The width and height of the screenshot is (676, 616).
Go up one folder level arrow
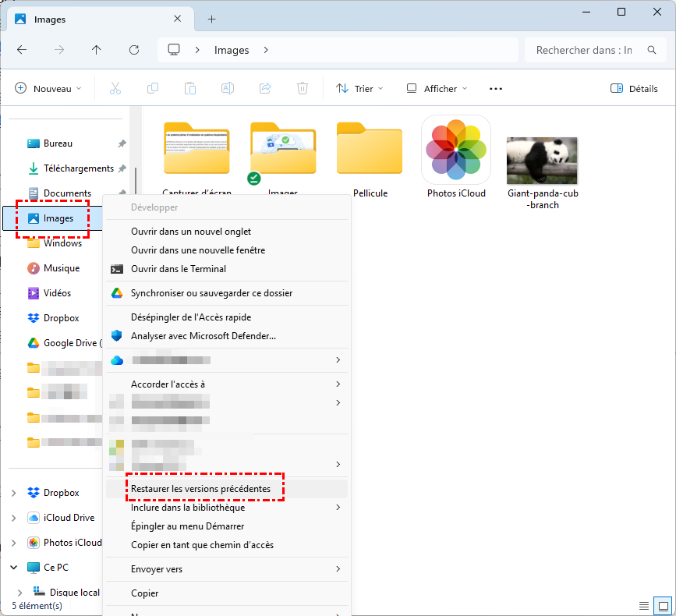(x=97, y=50)
